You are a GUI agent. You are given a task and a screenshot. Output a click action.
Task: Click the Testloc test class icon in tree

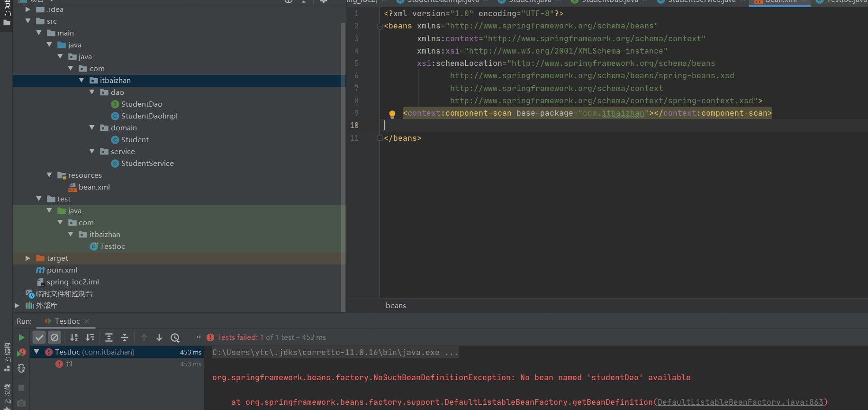[x=94, y=246]
